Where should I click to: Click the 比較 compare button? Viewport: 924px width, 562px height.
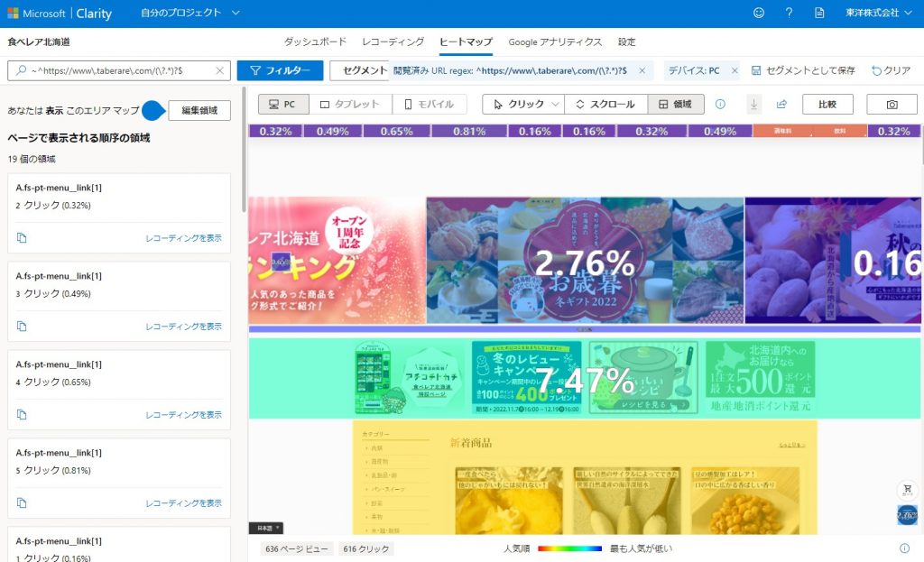(827, 105)
